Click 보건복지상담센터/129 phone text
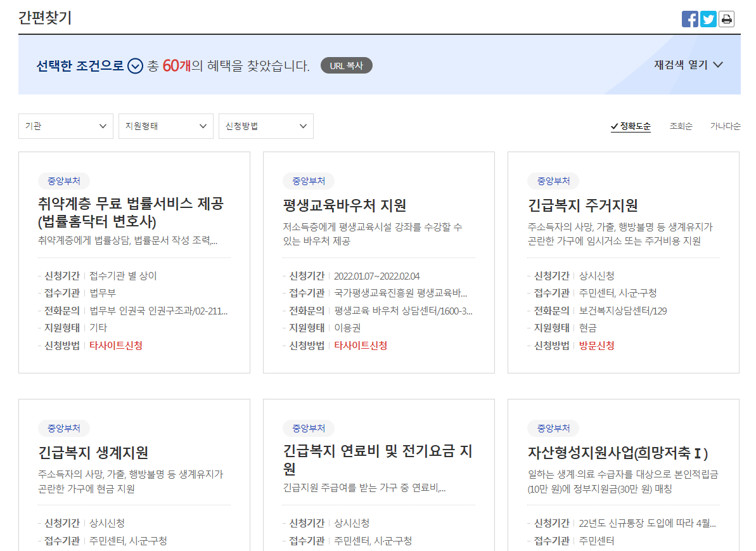Viewport: 756px width, 551px height. (x=622, y=311)
